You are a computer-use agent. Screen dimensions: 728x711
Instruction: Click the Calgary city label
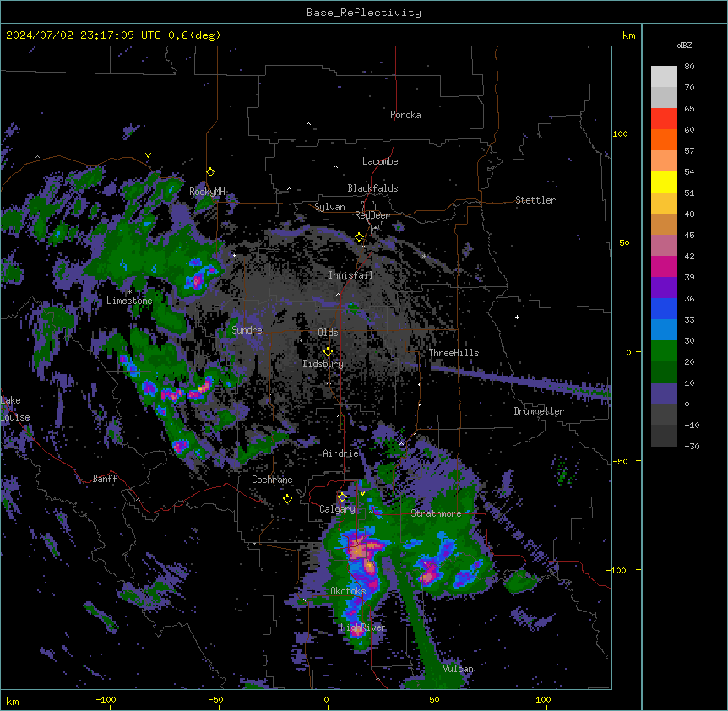click(x=337, y=509)
